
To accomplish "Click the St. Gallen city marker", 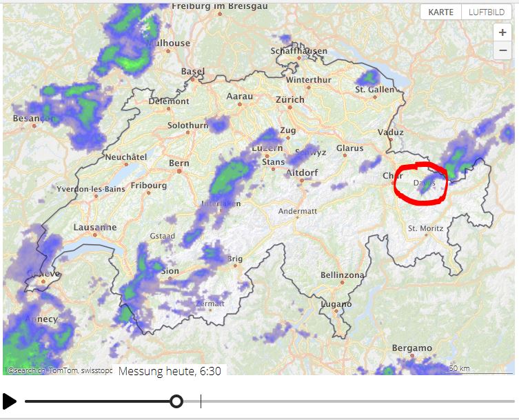I will (375, 97).
